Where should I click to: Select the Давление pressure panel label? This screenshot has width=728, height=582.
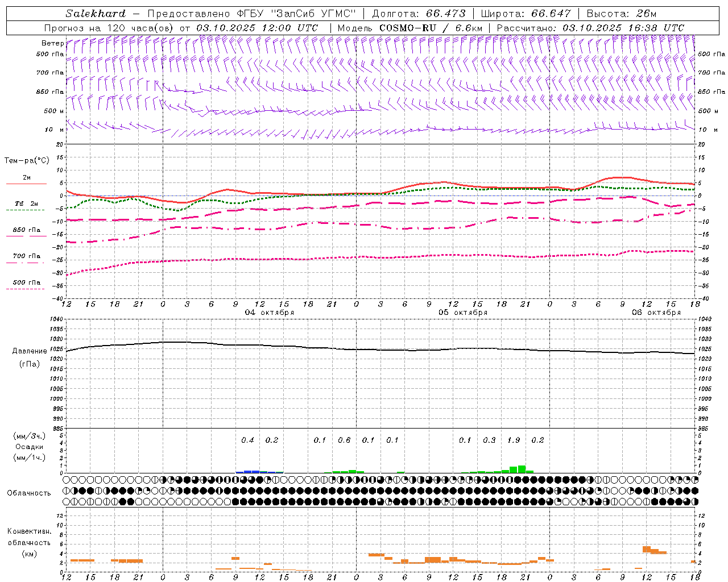[x=30, y=351]
